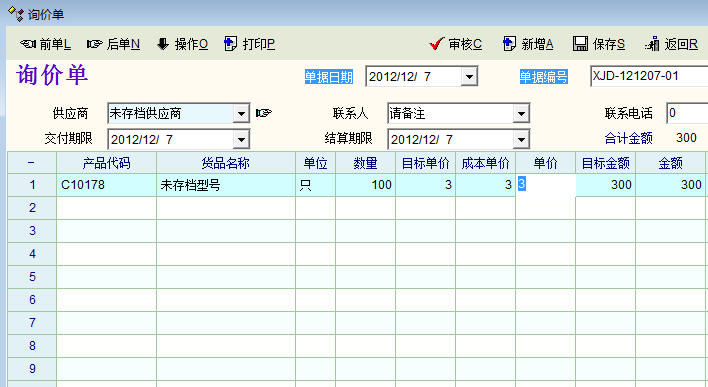The width and height of the screenshot is (708, 387).
Task: Expand the 单据日期 date dropdown
Action: tap(469, 77)
